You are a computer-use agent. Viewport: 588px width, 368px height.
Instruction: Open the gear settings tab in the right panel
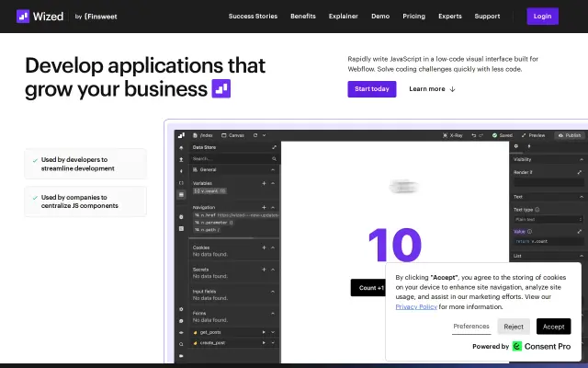516,146
